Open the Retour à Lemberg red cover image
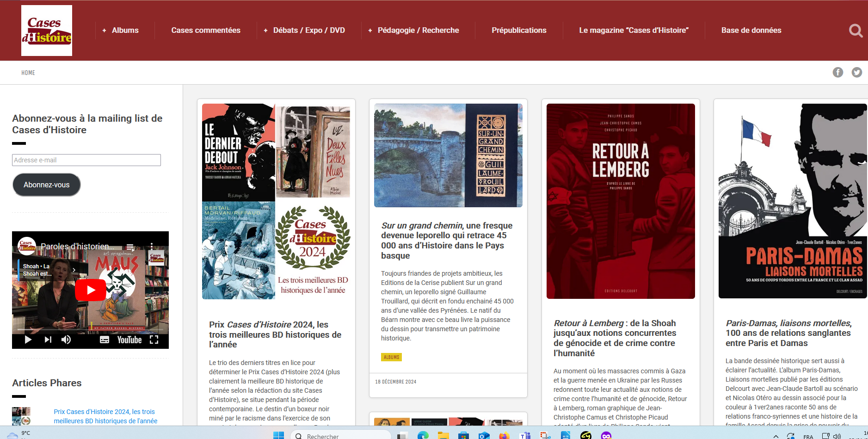 [x=621, y=201]
